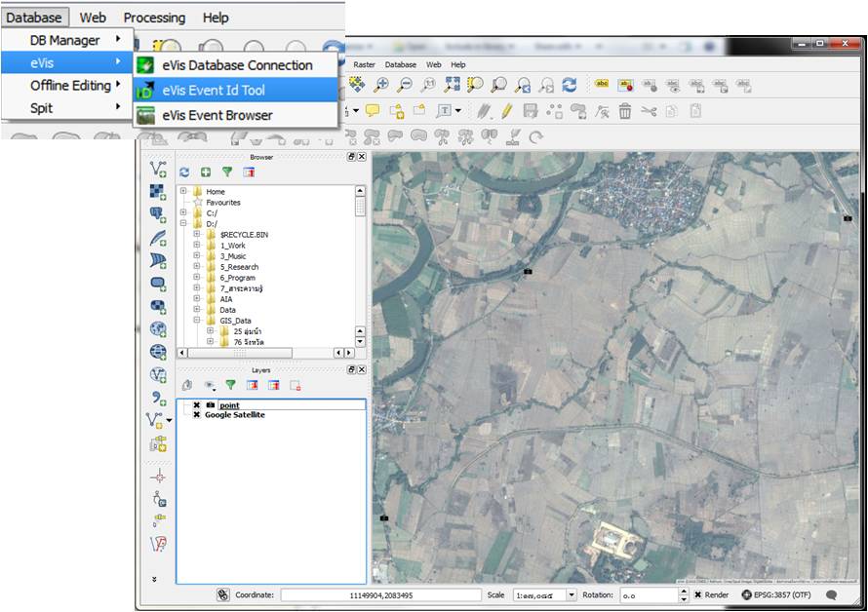Click the Rotation spinner up arrow

(684, 593)
